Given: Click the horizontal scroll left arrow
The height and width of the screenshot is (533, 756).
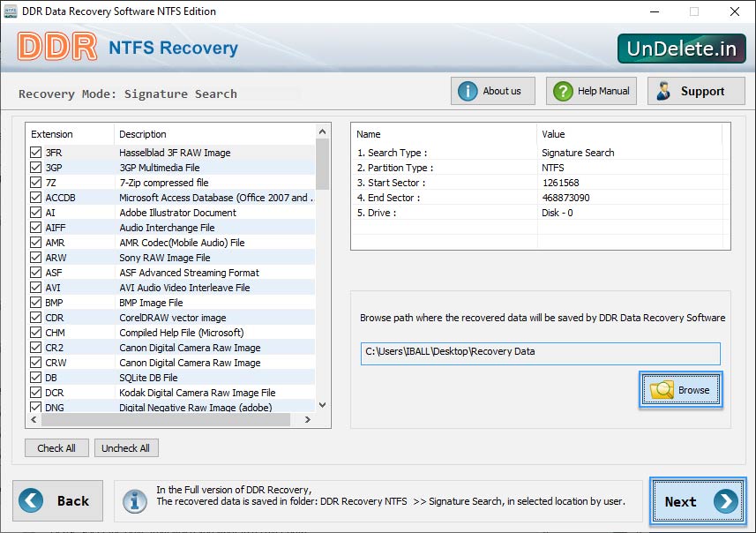Looking at the screenshot, I should click(34, 420).
